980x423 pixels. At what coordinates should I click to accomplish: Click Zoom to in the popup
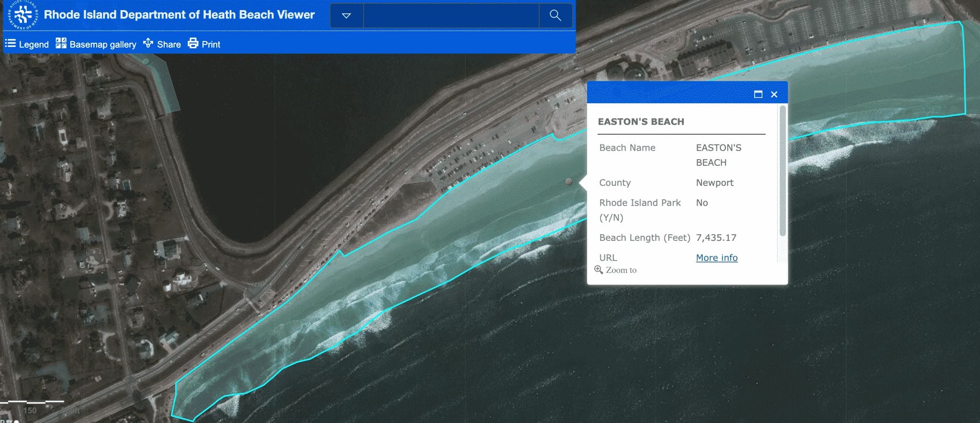tap(615, 270)
